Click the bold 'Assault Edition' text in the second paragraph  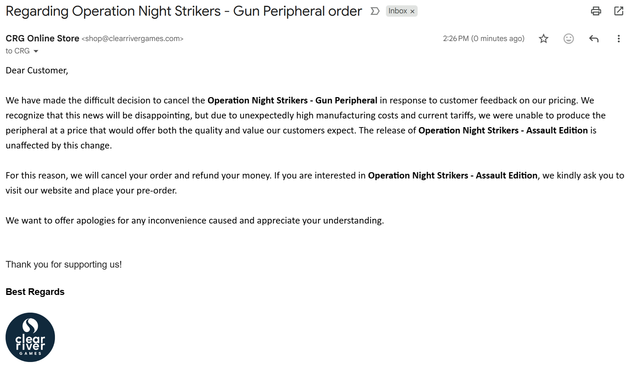pos(506,175)
